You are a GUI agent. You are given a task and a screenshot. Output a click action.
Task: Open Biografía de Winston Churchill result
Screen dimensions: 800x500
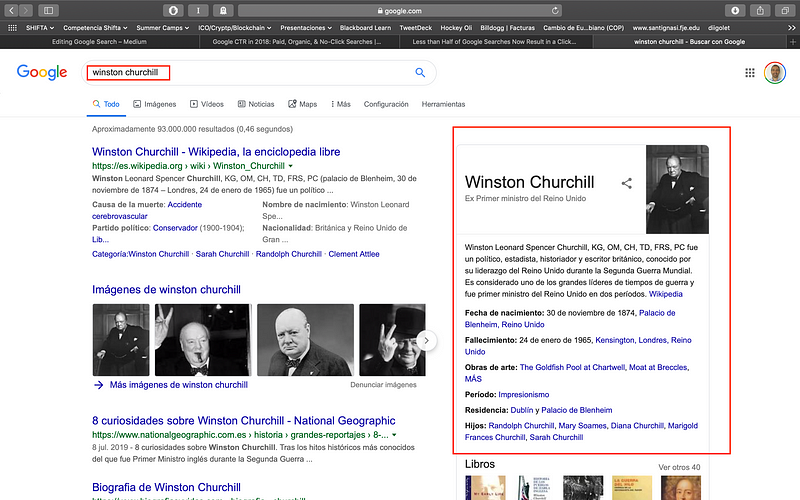tap(166, 487)
